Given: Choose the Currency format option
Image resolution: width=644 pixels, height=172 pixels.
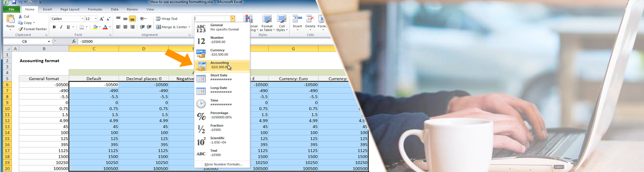Looking at the screenshot, I should 222,53.
